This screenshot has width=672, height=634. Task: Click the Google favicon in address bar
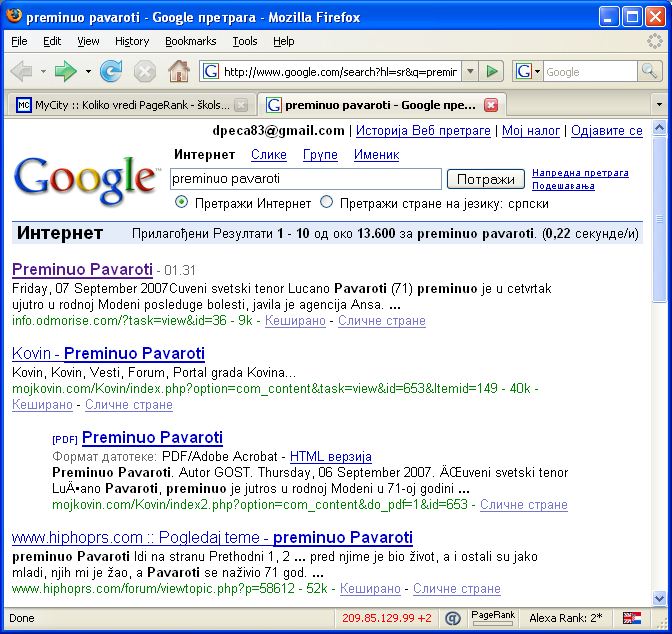pos(210,72)
